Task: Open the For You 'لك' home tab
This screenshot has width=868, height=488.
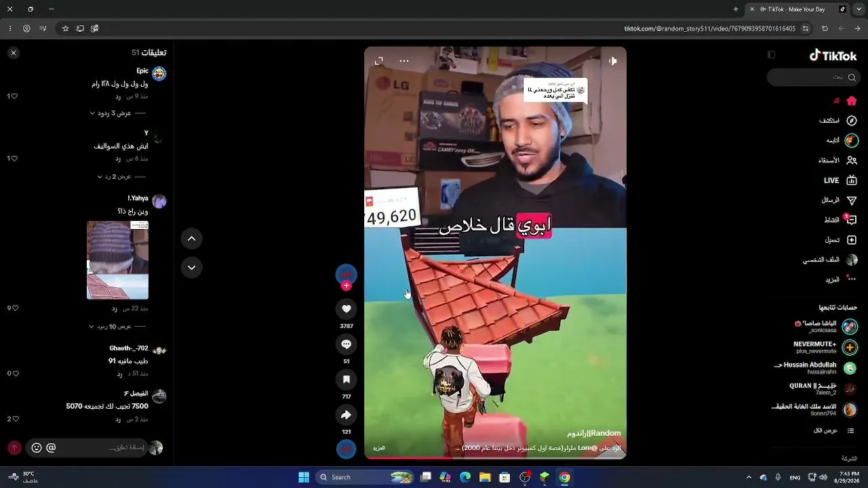Action: click(x=846, y=101)
